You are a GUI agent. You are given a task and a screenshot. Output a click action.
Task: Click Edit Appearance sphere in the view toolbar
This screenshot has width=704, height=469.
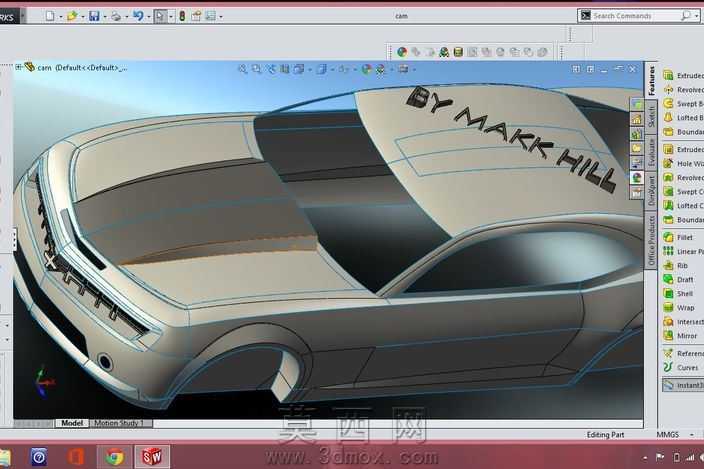point(366,69)
